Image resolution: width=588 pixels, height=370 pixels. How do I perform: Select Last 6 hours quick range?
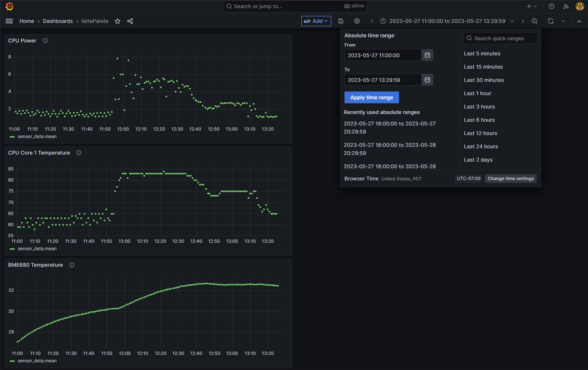coord(479,120)
